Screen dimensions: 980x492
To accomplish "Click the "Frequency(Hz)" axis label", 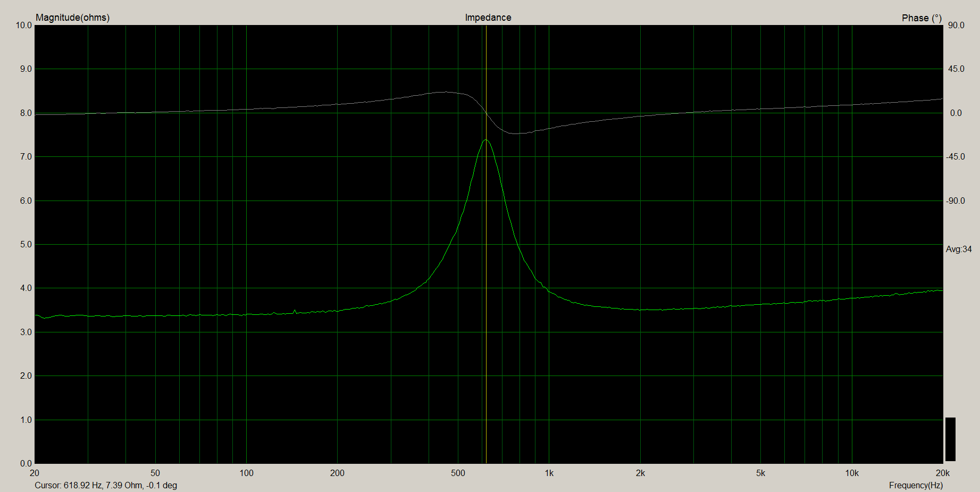I will pyautogui.click(x=916, y=485).
